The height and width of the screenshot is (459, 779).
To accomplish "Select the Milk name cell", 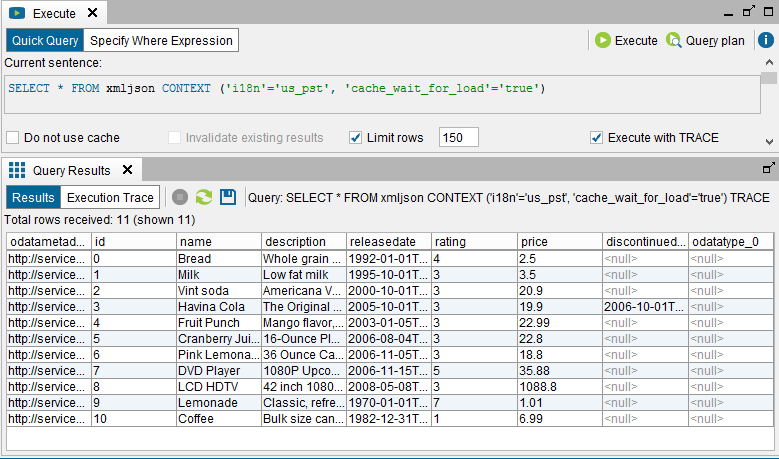I will click(219, 275).
